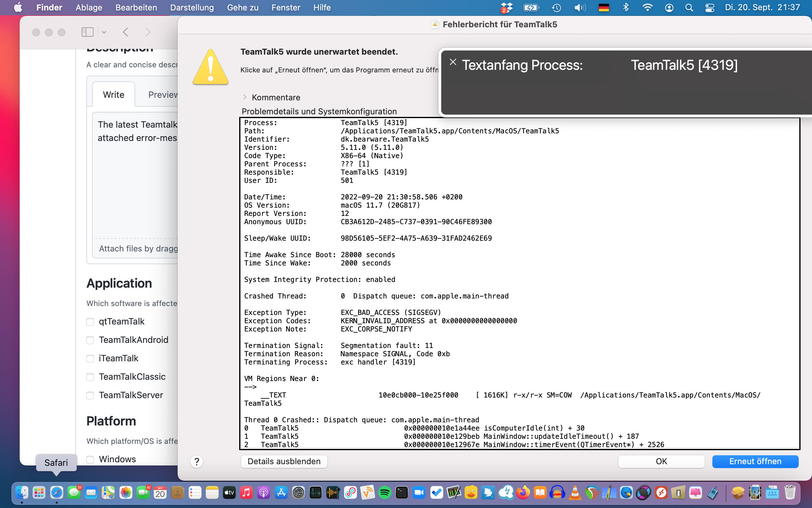The image size is (812, 508).
Task: Open the Gehe zu menu
Action: (243, 7)
